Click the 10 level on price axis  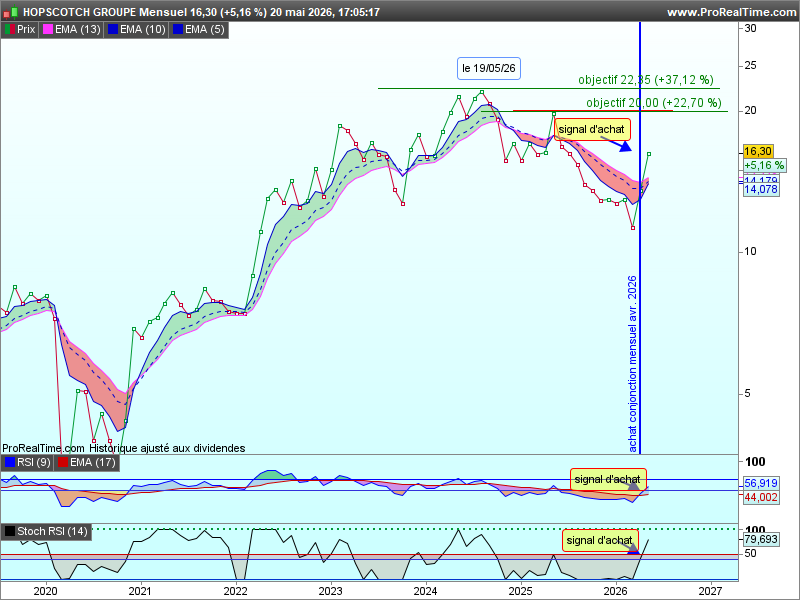[751, 252]
